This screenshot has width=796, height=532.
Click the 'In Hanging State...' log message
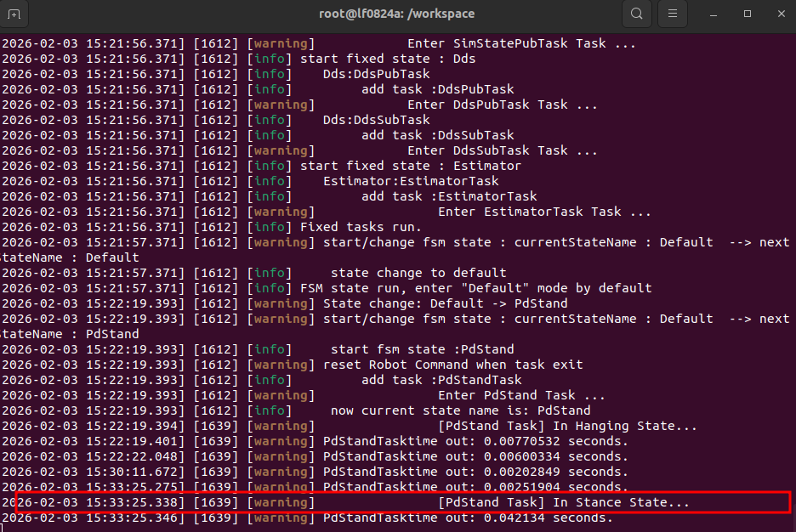click(567, 426)
